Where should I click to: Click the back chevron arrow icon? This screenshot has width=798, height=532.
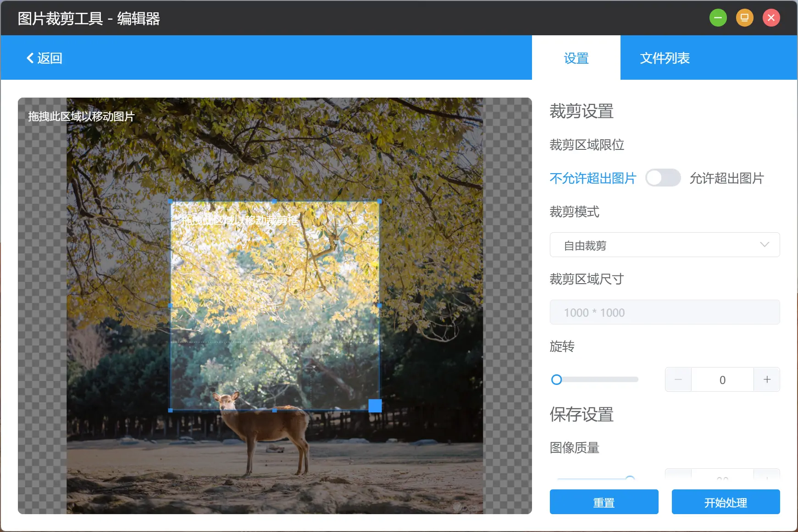(30, 58)
